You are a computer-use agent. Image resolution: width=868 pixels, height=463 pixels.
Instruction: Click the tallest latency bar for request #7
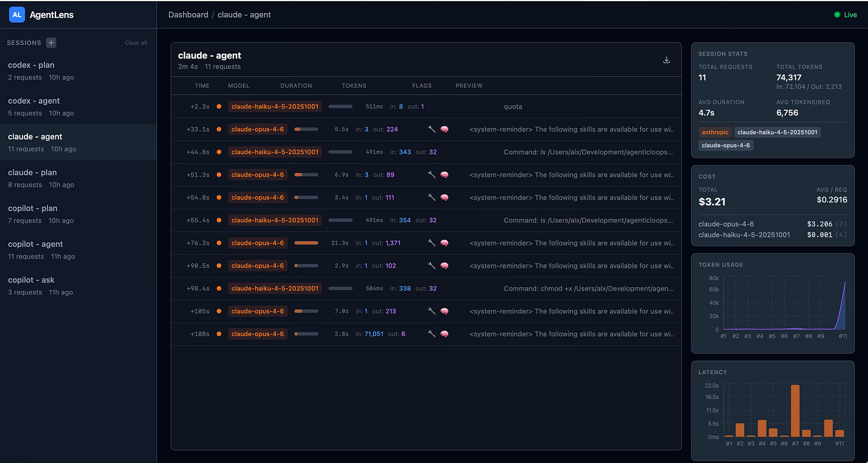point(795,411)
